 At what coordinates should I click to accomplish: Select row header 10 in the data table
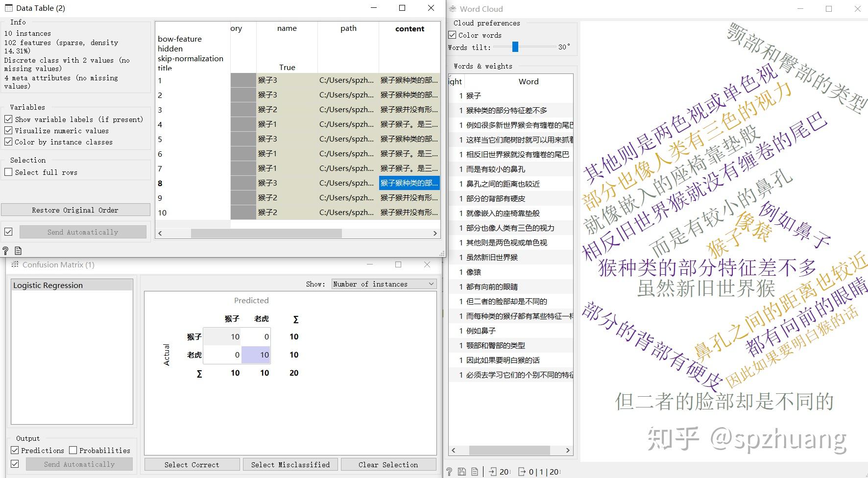point(193,213)
